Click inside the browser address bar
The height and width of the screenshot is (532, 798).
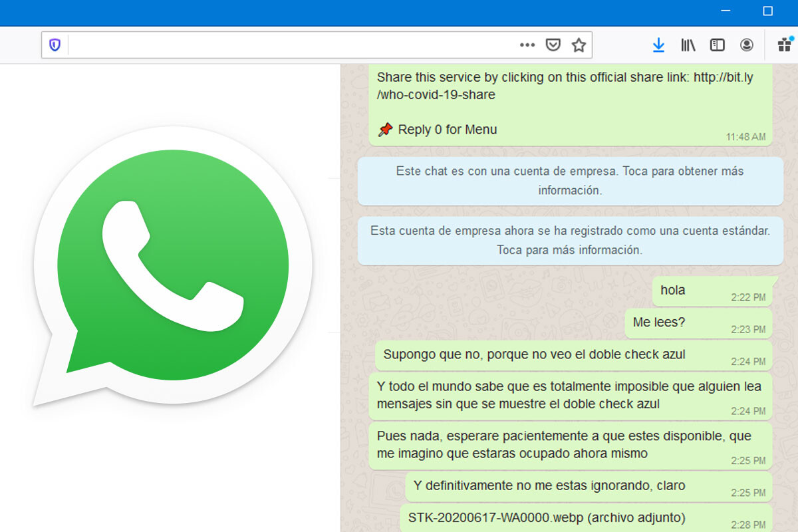tap(293, 45)
